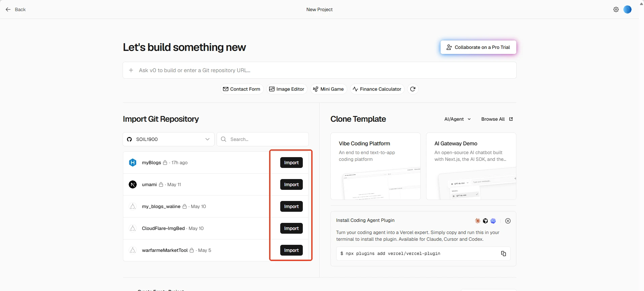Click the scrollbar up arrow
Viewport: 644px width, 291px height.
coord(641,4)
